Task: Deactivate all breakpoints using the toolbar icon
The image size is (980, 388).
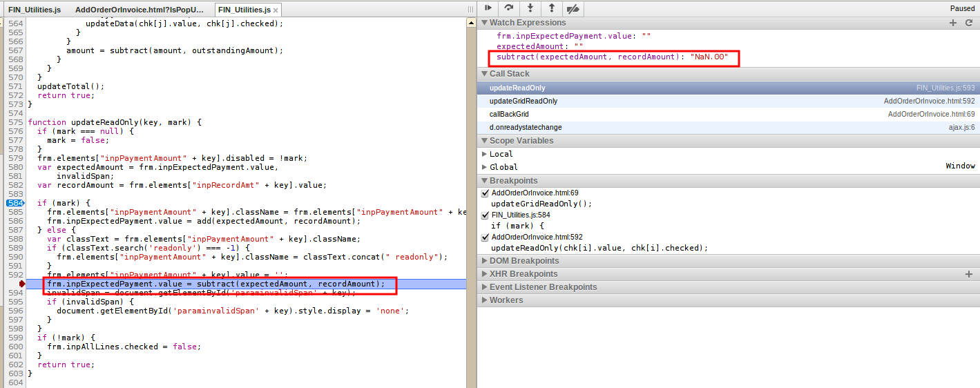Action: [x=573, y=8]
